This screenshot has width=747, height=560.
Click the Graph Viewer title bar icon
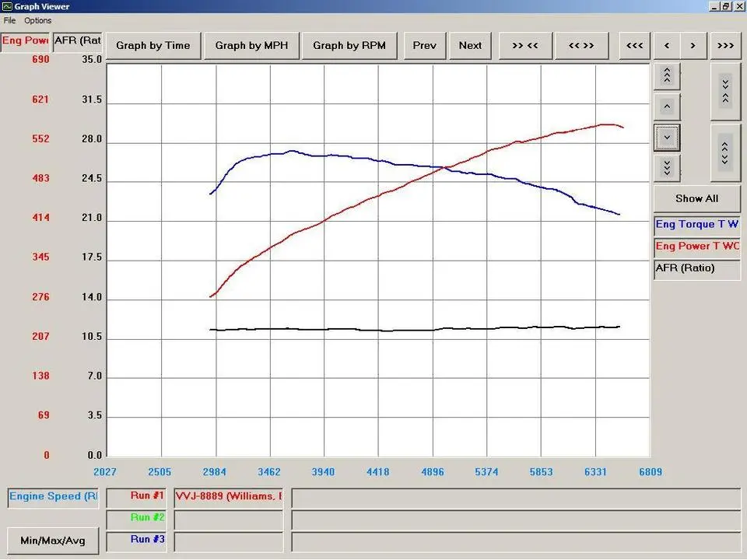pos(7,6)
